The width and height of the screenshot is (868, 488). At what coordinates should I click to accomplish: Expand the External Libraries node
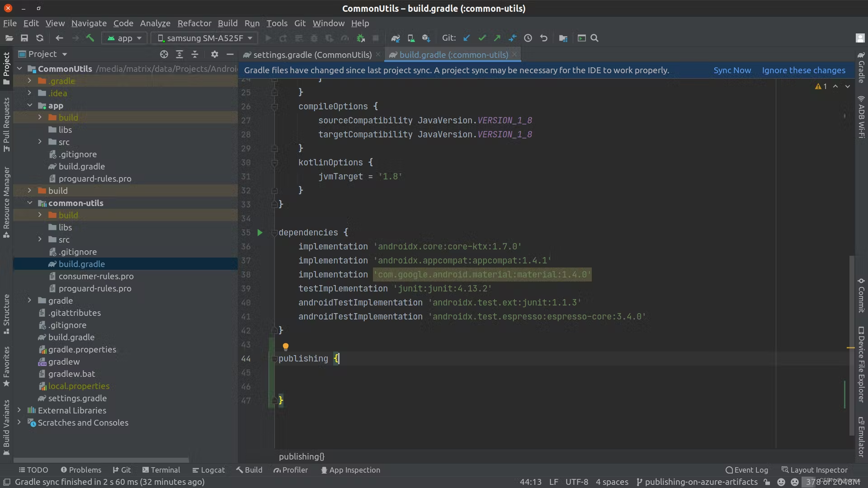(x=19, y=410)
